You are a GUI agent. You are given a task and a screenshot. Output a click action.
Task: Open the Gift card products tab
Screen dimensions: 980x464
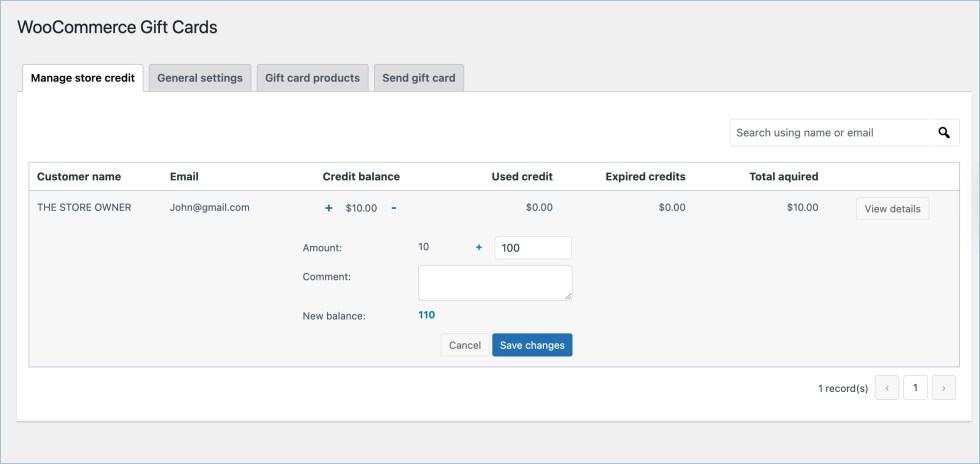point(312,78)
